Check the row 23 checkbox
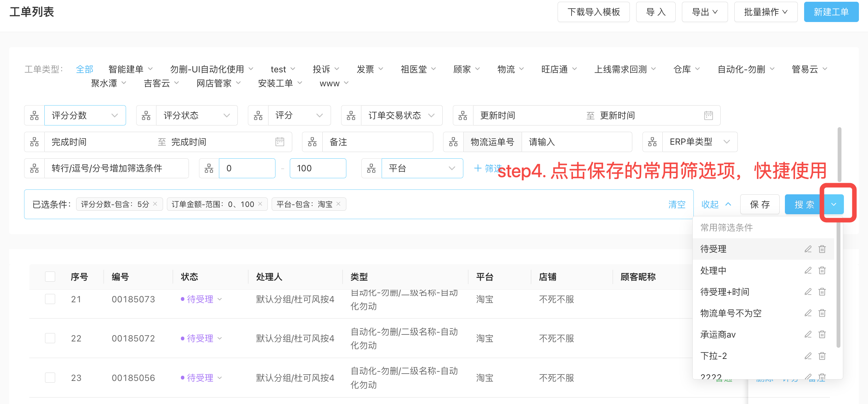Image resolution: width=868 pixels, height=404 pixels. pos(50,378)
